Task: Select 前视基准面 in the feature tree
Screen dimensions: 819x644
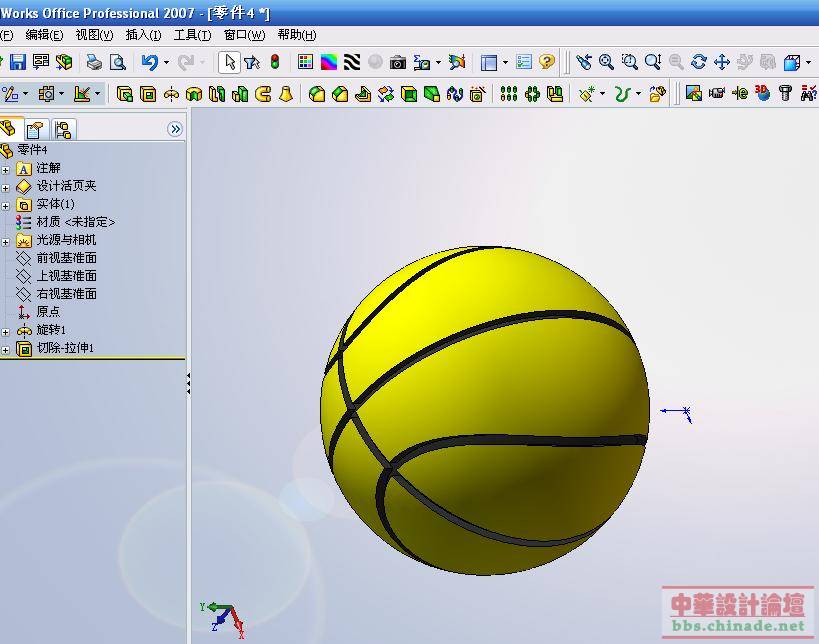Action: (66, 258)
